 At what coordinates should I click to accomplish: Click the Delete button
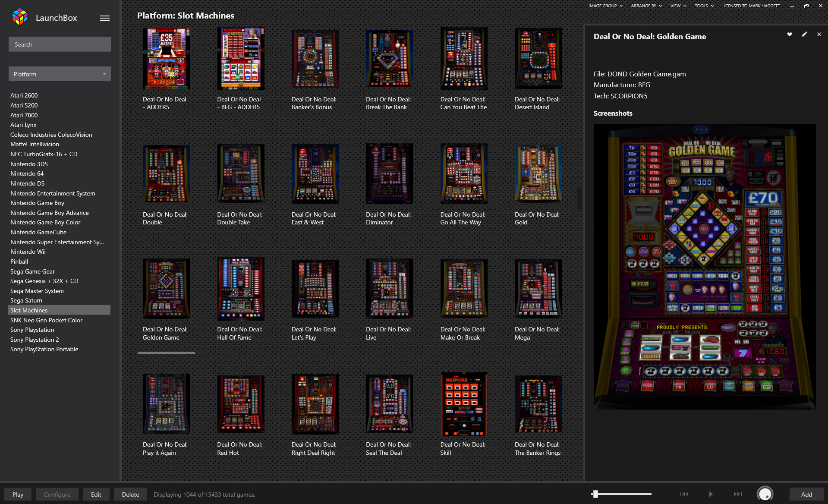(130, 495)
